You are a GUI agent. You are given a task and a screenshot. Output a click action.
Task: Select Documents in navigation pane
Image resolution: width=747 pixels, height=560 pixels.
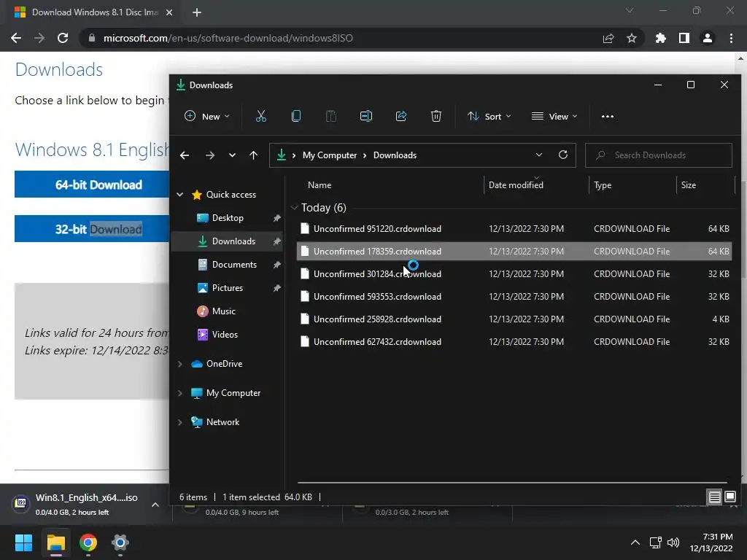tap(228, 264)
